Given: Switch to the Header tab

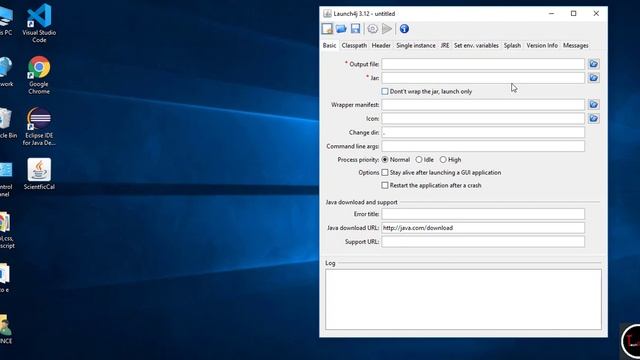Looking at the screenshot, I should click(x=381, y=45).
